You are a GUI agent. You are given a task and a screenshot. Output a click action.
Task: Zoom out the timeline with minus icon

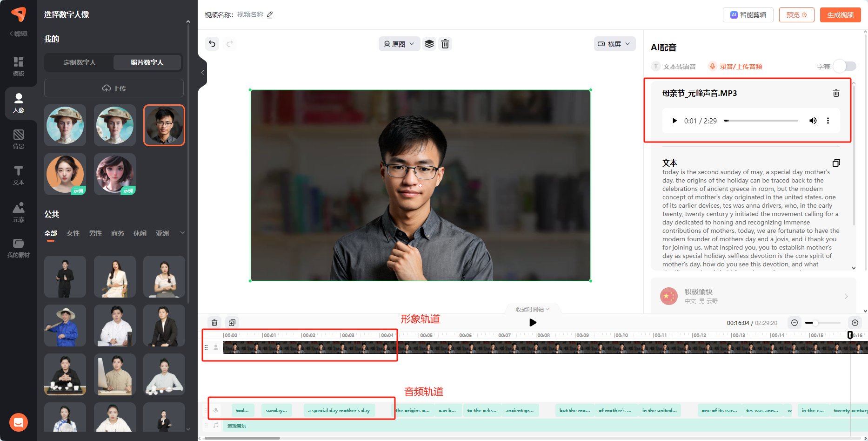tap(795, 323)
